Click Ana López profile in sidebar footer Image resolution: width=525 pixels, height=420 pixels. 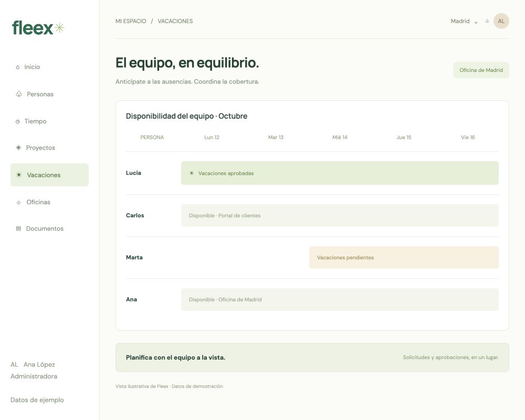[39, 364]
